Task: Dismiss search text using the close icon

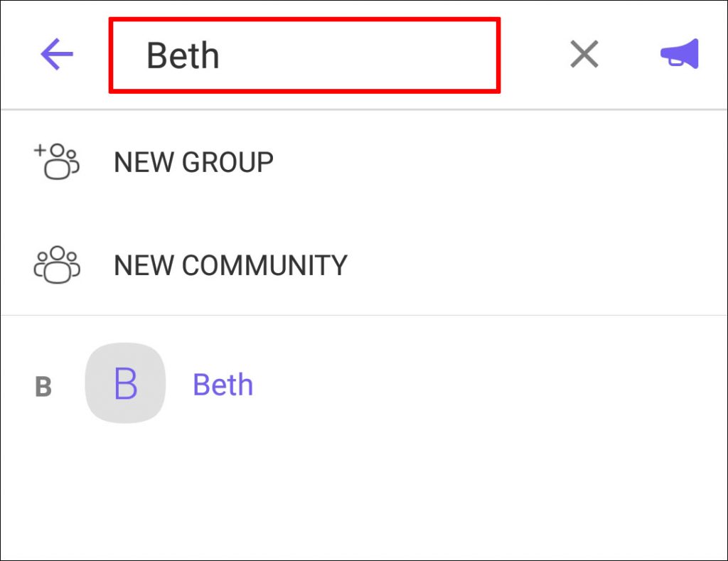Action: 583,53
